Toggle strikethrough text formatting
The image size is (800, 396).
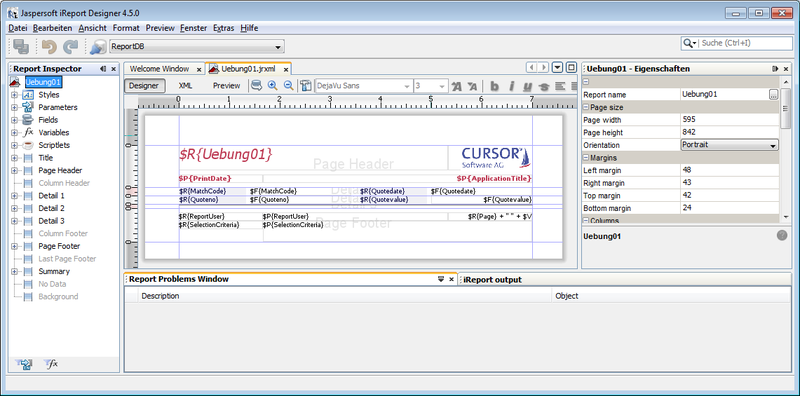coord(544,86)
